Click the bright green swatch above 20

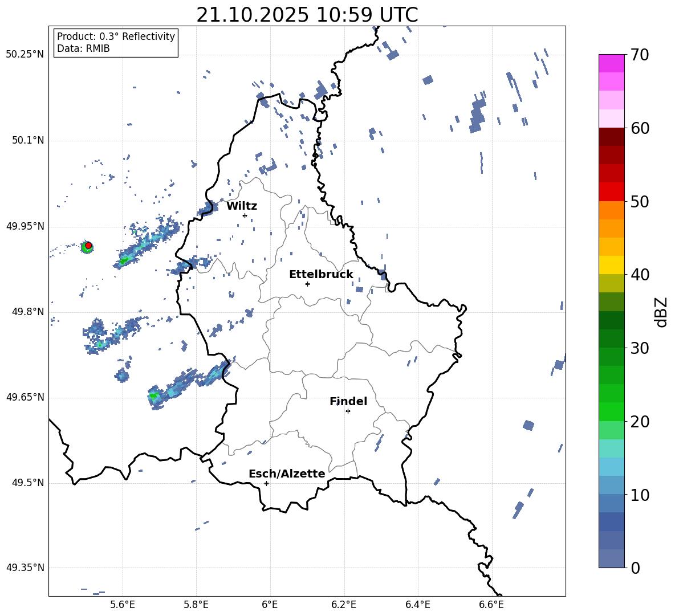(611, 411)
